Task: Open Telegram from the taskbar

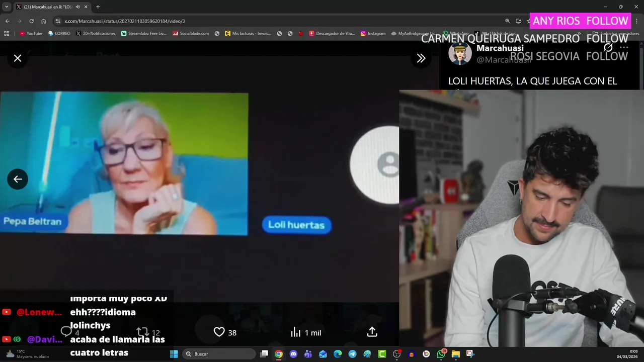Action: pyautogui.click(x=352, y=354)
